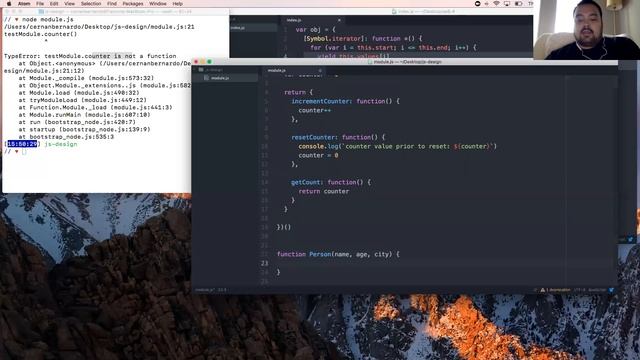Click the presenter's webcam video overlay
Image resolution: width=640 pixels, height=360 pixels.
[586, 30]
